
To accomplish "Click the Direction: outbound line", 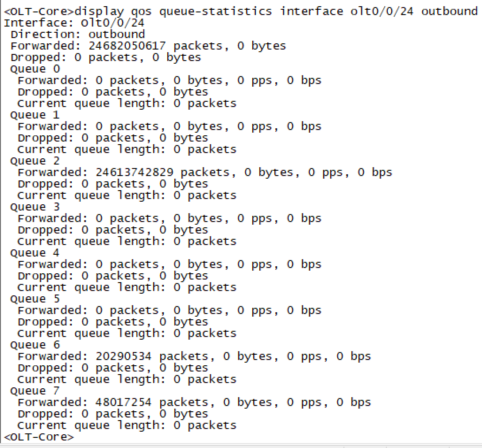I will pos(77,34).
